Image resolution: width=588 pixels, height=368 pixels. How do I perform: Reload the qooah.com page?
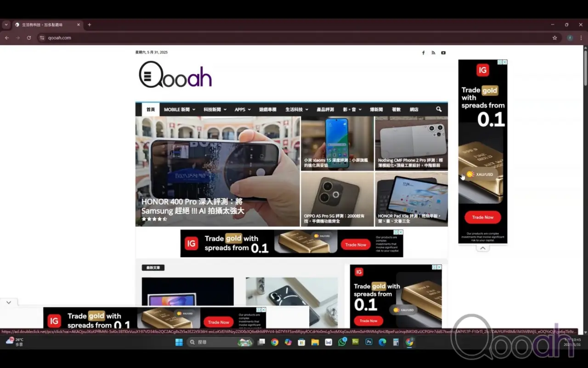[29, 38]
